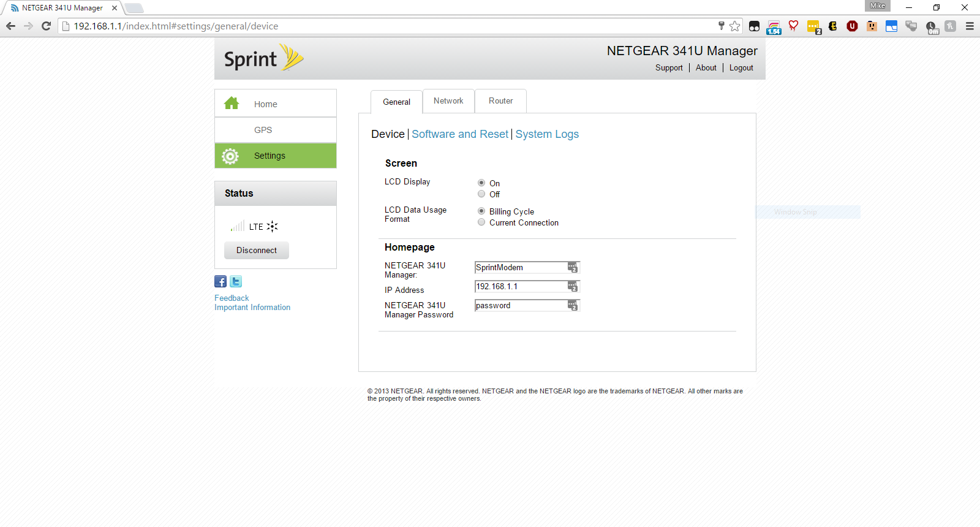The height and width of the screenshot is (527, 980).
Task: Bookmark this page with the star icon
Action: (735, 26)
